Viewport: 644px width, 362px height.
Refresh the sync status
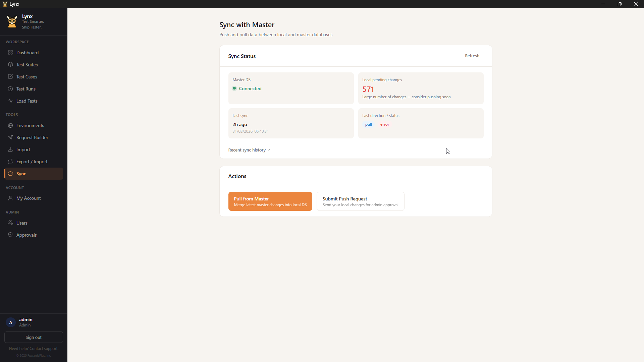tap(472, 56)
